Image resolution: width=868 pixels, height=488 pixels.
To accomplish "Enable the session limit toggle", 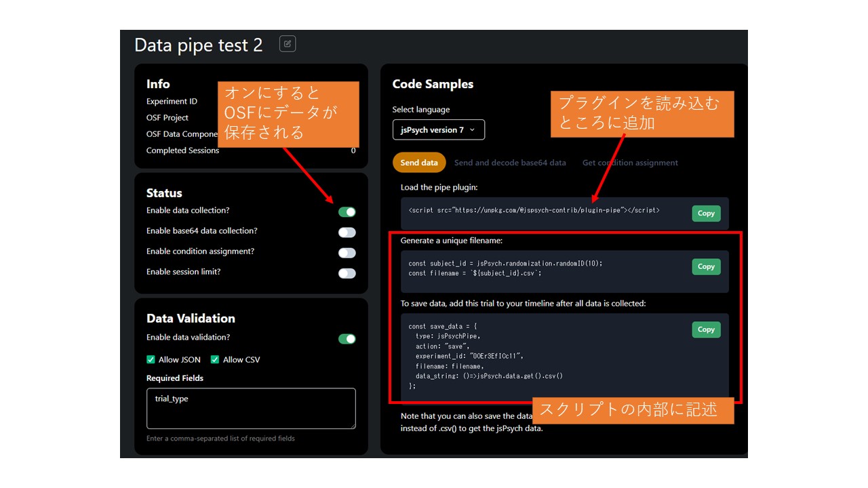I will pyautogui.click(x=347, y=273).
